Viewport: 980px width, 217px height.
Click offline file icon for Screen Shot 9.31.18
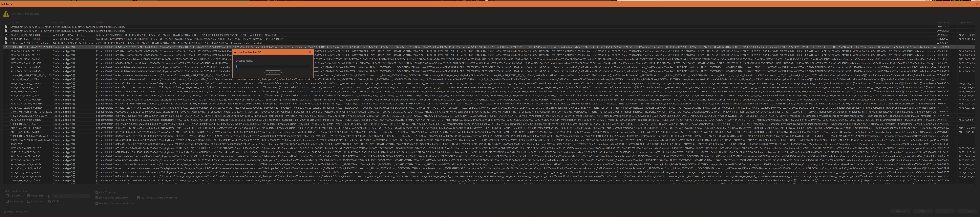tap(6, 27)
